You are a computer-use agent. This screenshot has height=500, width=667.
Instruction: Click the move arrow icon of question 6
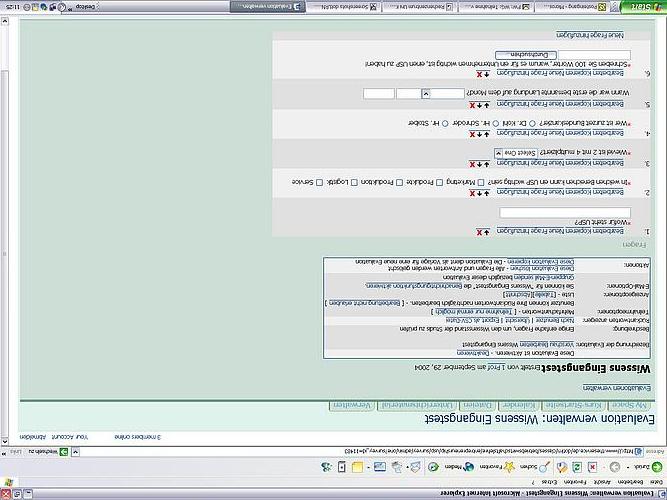(x=487, y=74)
